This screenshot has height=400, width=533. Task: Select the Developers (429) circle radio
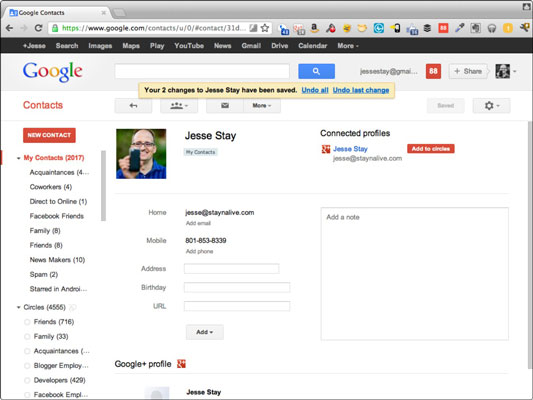(27, 380)
